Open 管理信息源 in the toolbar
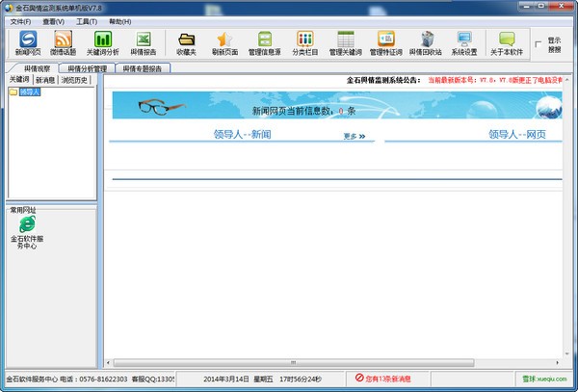Viewport: 578px width, 392px height. [x=265, y=43]
